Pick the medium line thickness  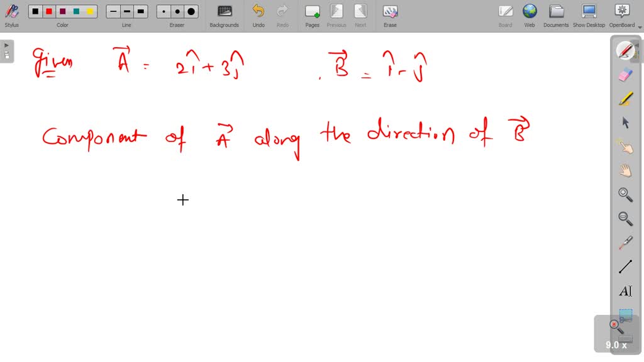pyautogui.click(x=126, y=11)
